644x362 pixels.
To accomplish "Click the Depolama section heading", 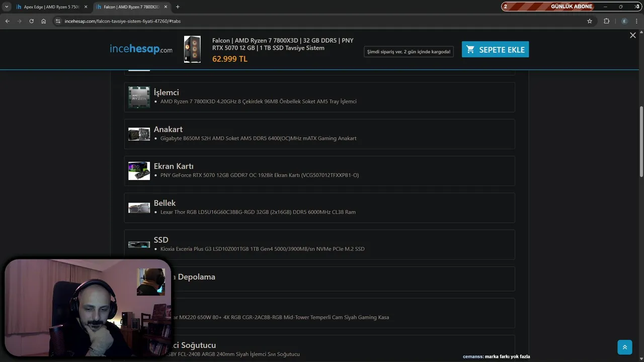I will 194,277.
